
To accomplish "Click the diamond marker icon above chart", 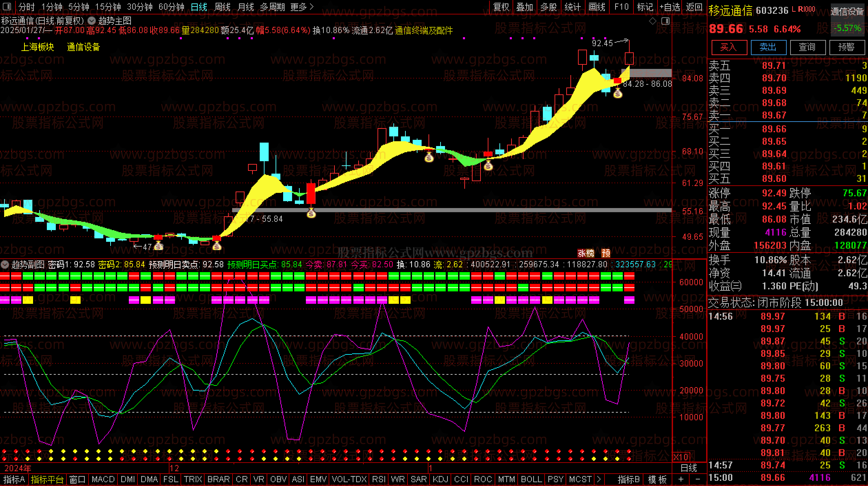I will 652,21.
